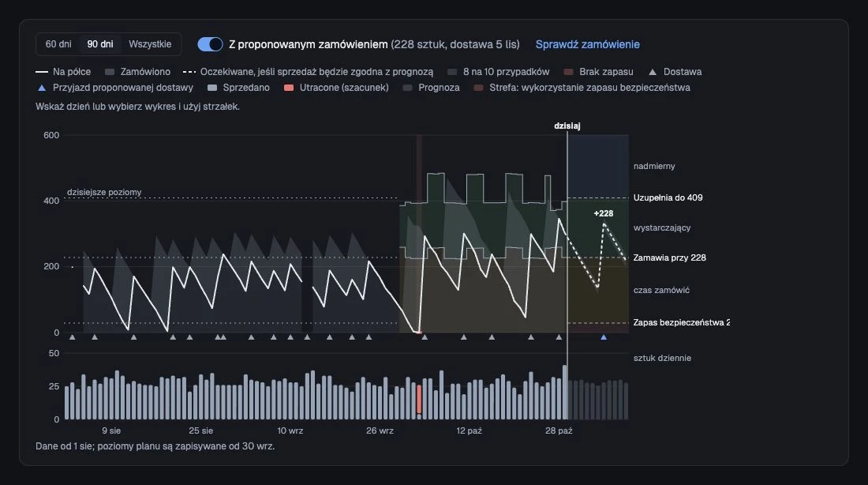This screenshot has width=868, height=485.
Task: Click the Brak zapasu legend swatch
Action: click(568, 72)
